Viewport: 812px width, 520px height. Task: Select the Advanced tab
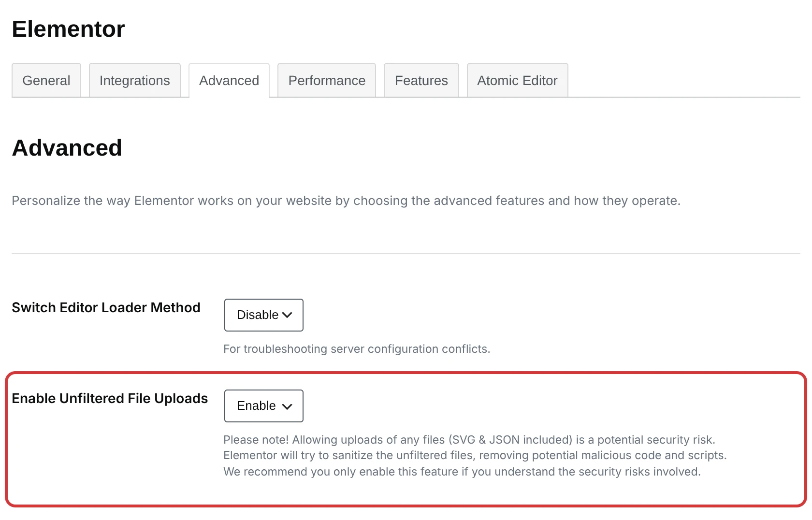[x=229, y=80]
